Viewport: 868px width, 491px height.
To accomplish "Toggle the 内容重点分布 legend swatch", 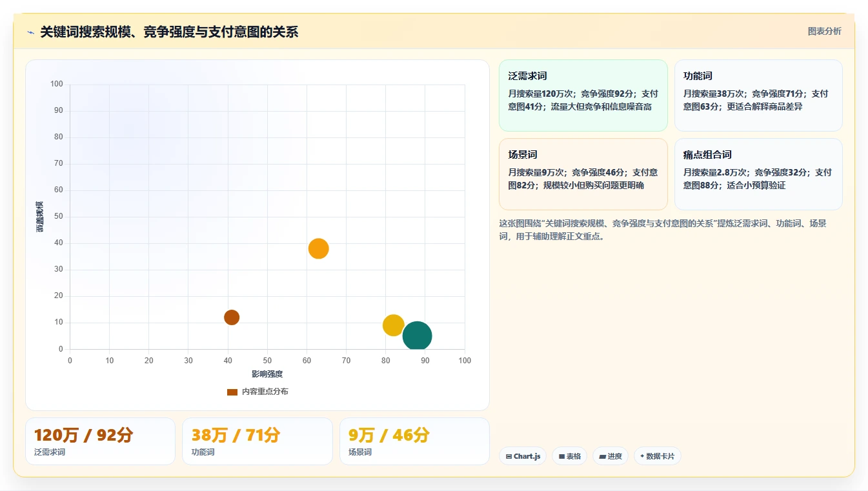I will [232, 392].
